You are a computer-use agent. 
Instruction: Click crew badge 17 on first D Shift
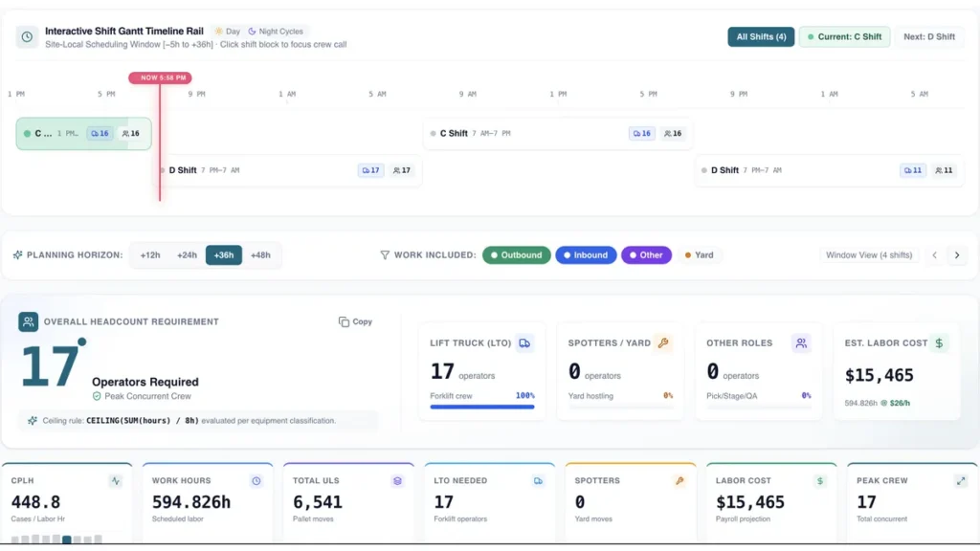401,170
